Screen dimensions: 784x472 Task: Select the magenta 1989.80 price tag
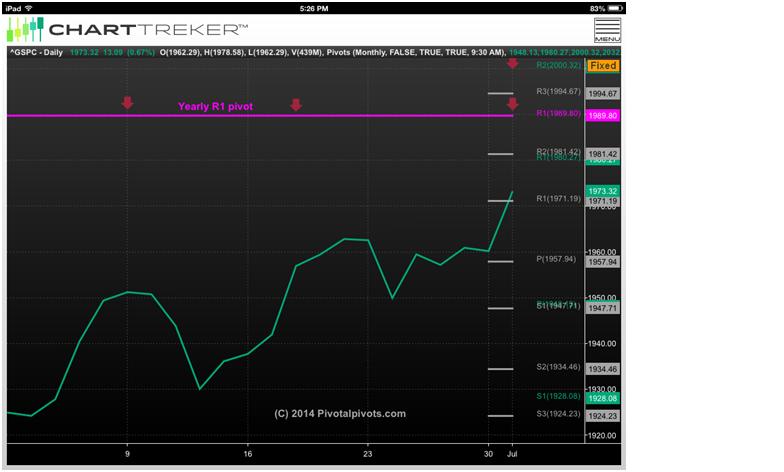click(x=603, y=116)
